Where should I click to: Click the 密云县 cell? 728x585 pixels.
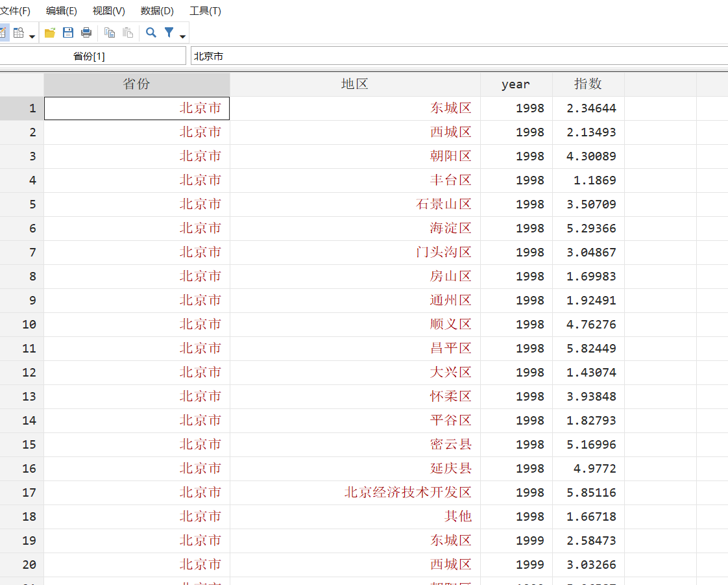[355, 445]
